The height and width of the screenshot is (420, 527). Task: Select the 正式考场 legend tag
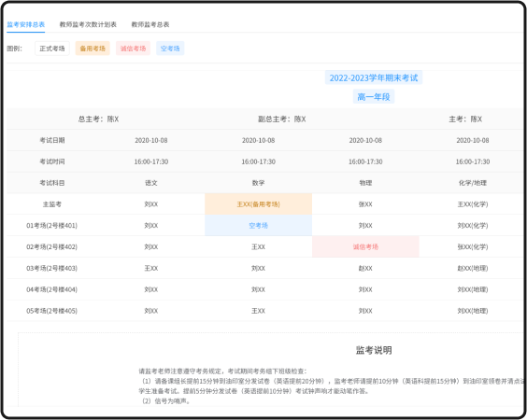pos(52,49)
